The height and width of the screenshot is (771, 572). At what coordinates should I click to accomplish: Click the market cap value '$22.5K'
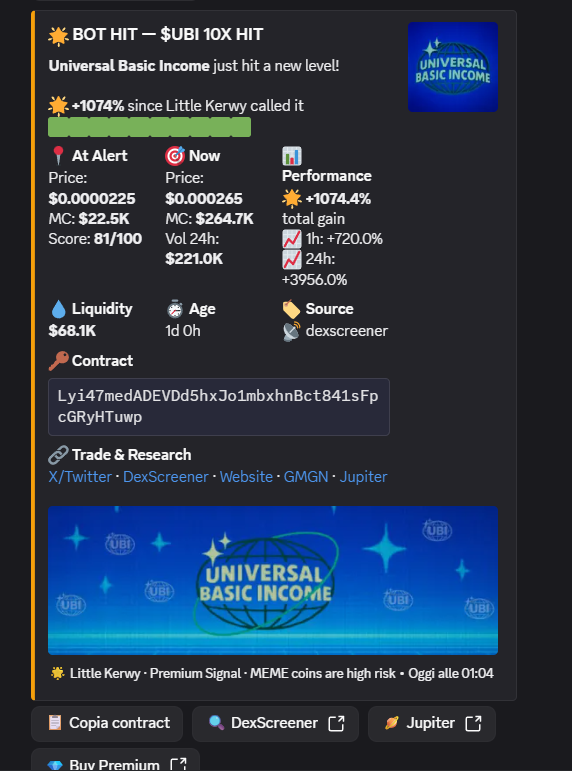coord(104,219)
